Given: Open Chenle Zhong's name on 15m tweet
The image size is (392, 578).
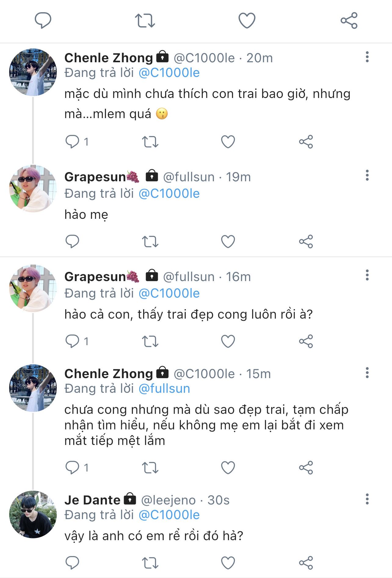Looking at the screenshot, I should point(108,374).
